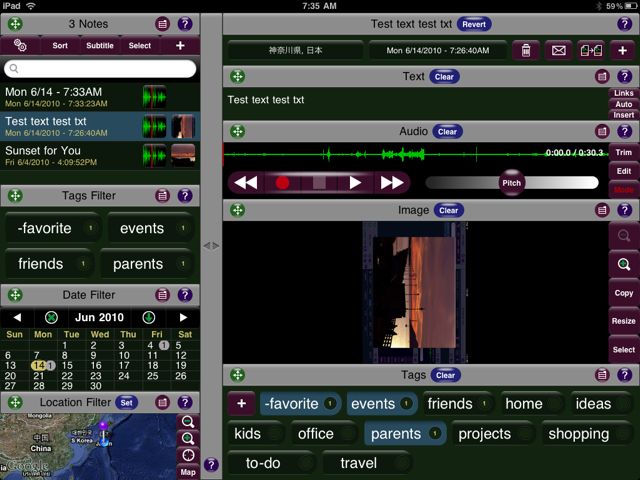Open list menu icon in 3 Notes header
This screenshot has width=640, height=480.
[162, 24]
